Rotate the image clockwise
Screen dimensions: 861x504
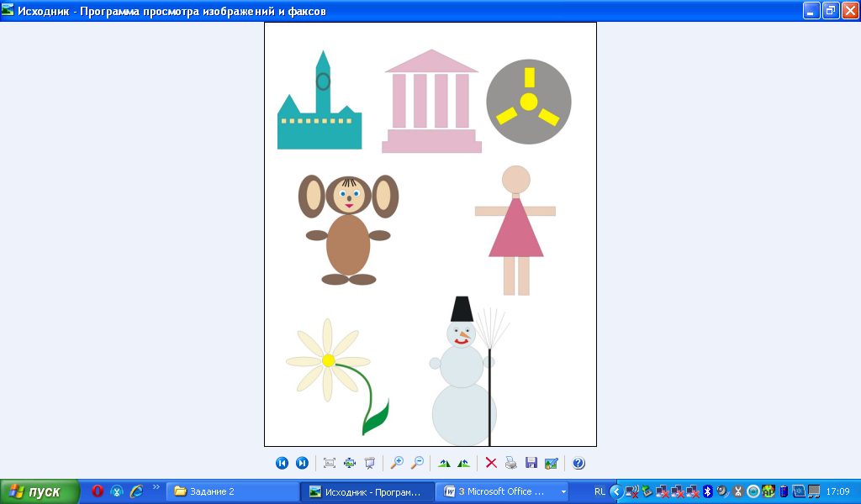point(444,464)
